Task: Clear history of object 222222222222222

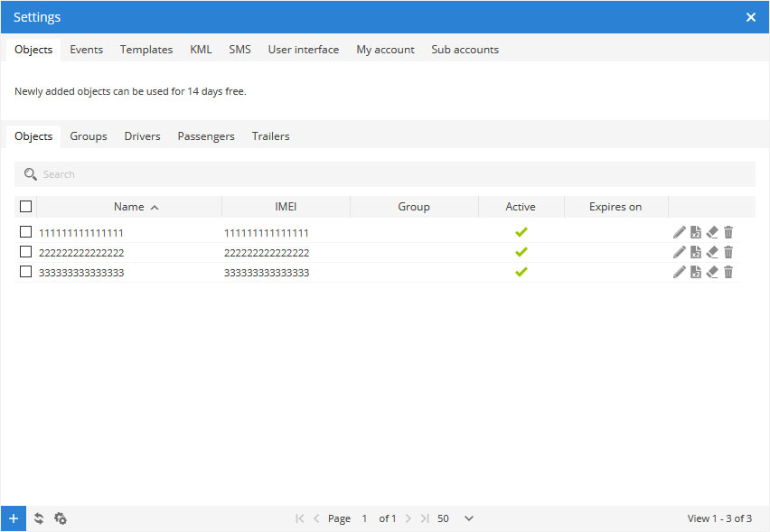Action: [712, 252]
